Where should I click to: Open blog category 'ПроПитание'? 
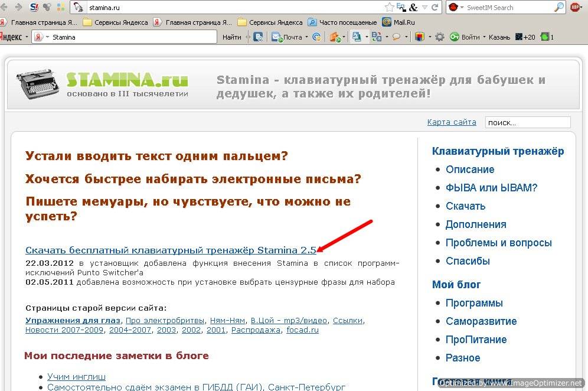(x=476, y=340)
